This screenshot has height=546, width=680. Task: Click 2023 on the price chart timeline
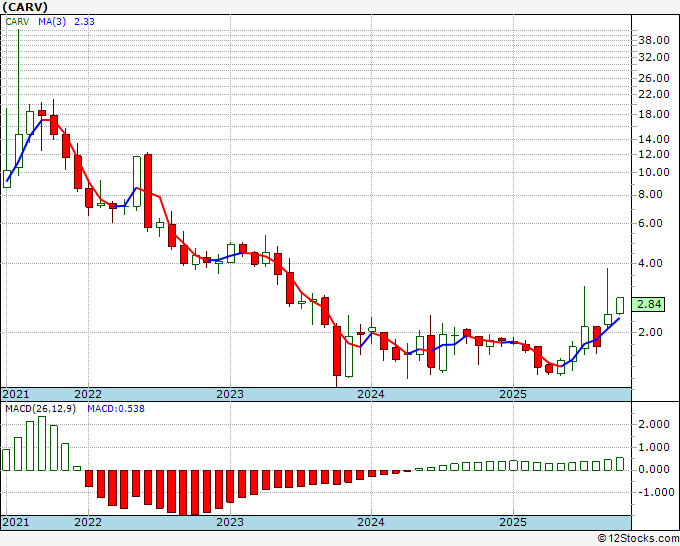(230, 394)
